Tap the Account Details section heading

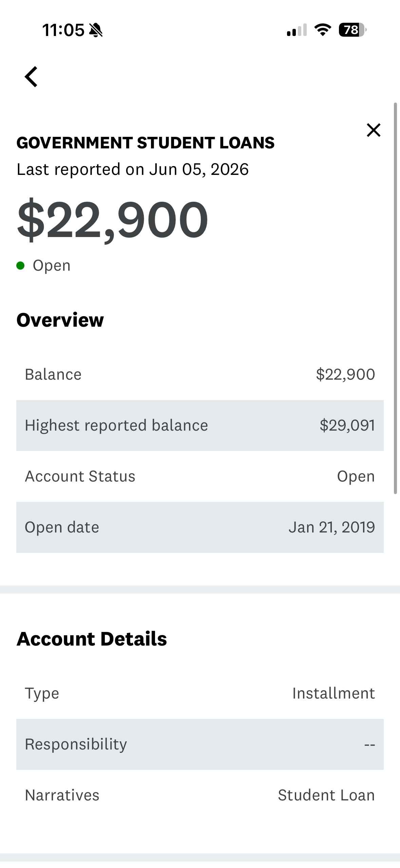coord(92,639)
